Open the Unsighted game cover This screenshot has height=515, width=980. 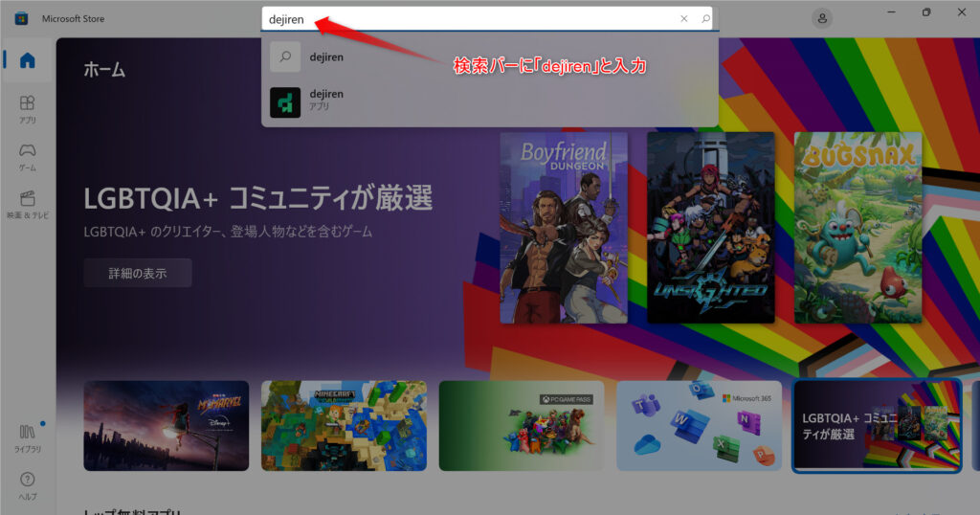click(711, 228)
